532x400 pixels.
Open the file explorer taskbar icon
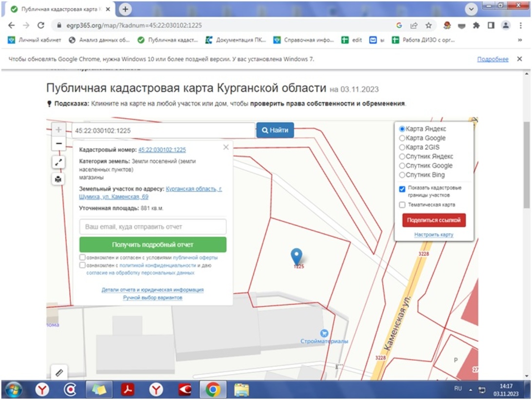point(241,390)
